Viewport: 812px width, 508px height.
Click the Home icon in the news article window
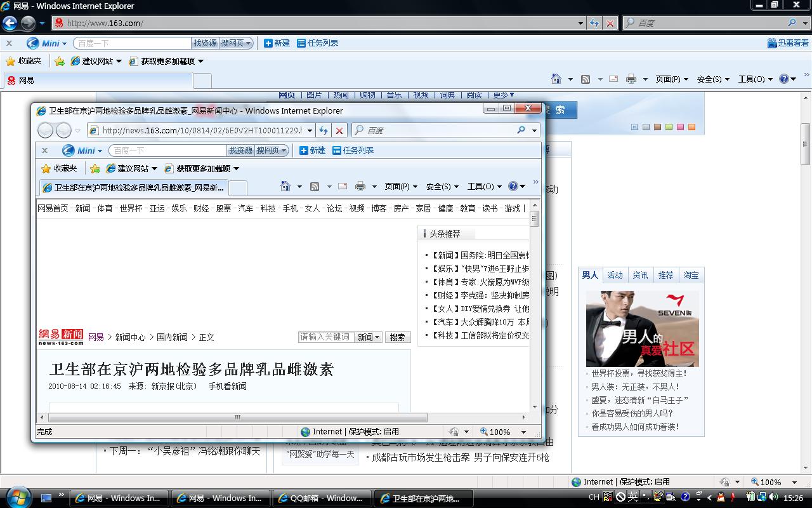coord(285,186)
